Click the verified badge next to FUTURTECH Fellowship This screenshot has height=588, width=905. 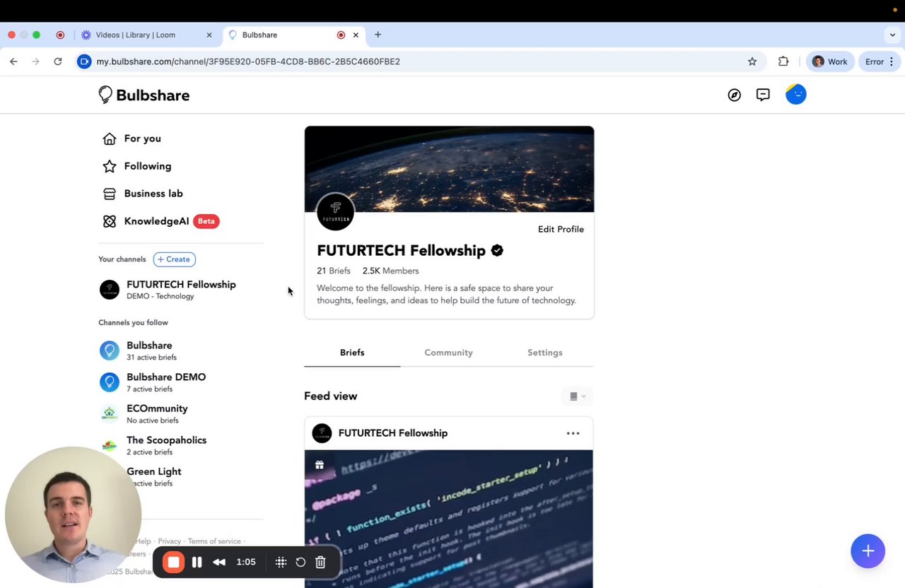coord(497,250)
